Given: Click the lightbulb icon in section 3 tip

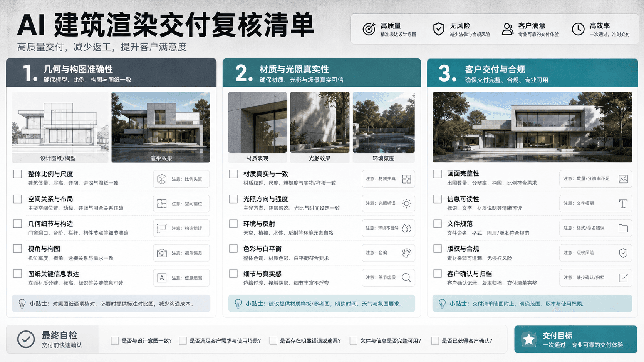Looking at the screenshot, I should coord(442,304).
